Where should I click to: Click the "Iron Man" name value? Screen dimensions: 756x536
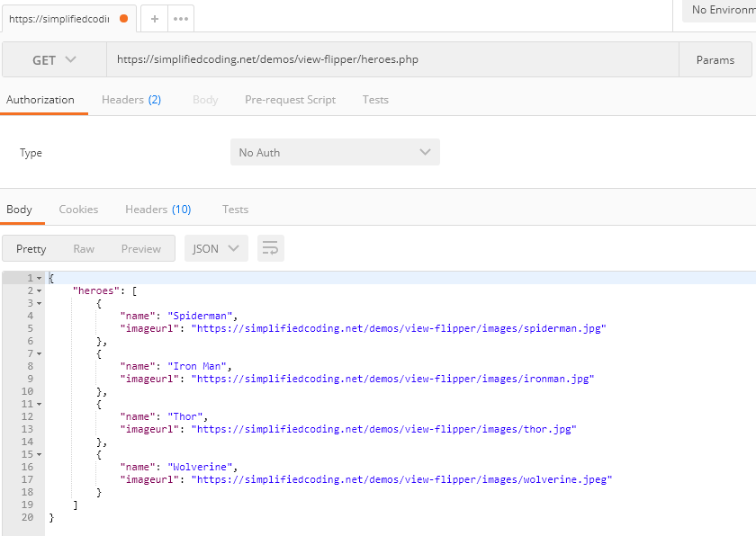coord(197,367)
